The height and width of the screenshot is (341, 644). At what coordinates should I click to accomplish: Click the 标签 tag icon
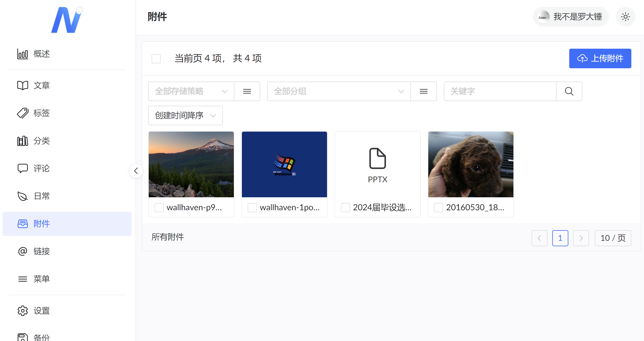click(22, 113)
